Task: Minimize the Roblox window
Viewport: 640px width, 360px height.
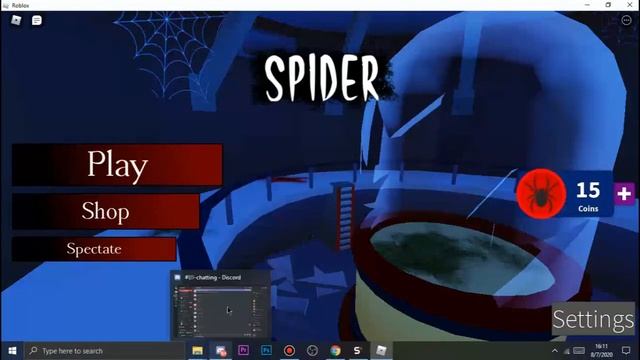Action: coord(587,5)
